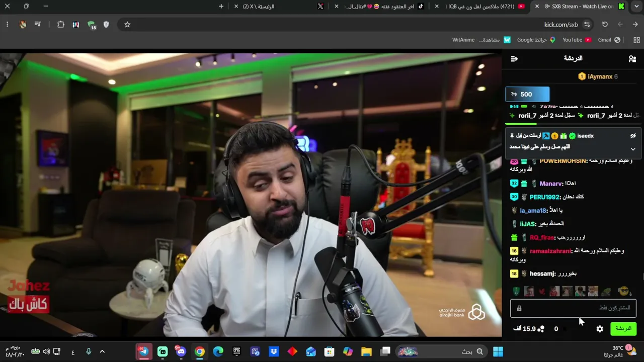Open Telegram from the taskbar
Viewport: 644px width, 362px height.
pyautogui.click(x=144, y=351)
